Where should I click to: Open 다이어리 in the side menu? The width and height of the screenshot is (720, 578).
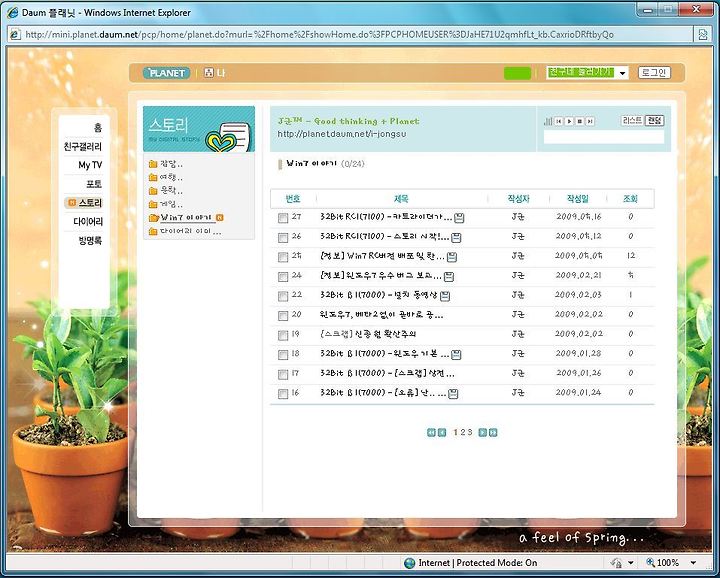pyautogui.click(x=88, y=222)
